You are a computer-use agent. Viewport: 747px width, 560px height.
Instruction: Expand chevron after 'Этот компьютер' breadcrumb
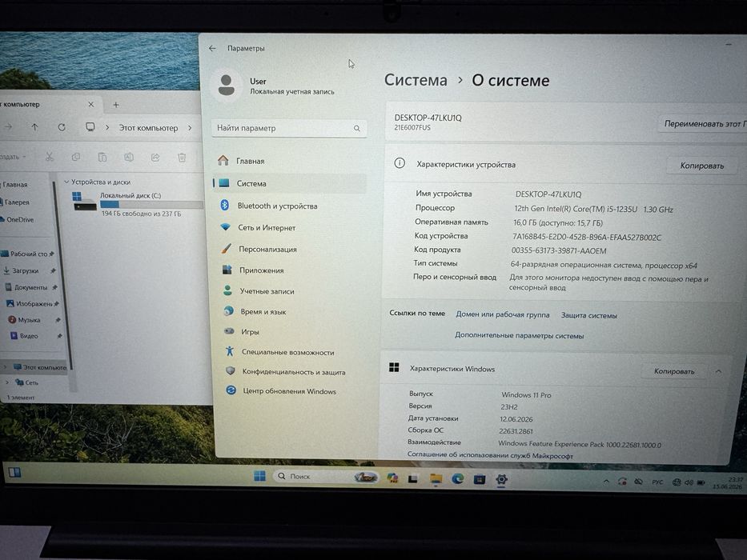pyautogui.click(x=190, y=128)
